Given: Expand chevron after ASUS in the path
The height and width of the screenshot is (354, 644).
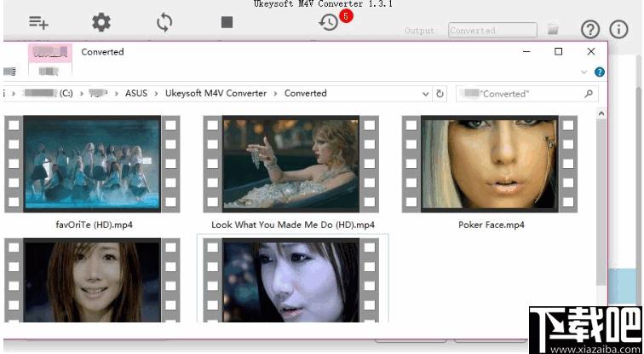Looking at the screenshot, I should [156, 94].
